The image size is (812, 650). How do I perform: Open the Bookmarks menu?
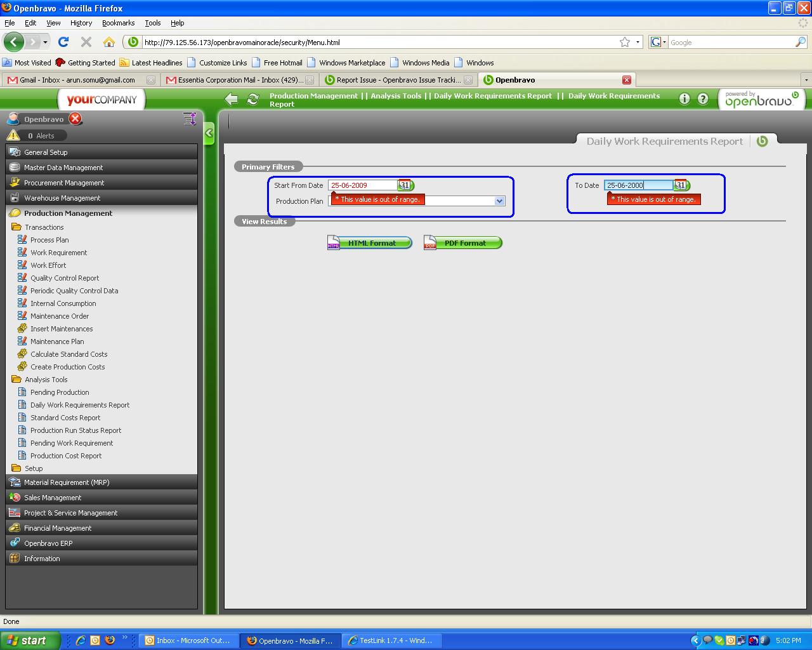pos(118,23)
